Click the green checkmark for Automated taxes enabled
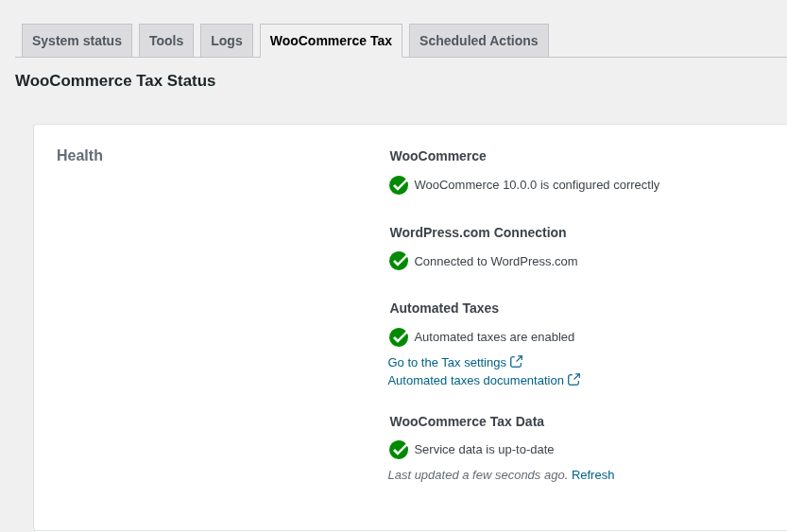 (x=399, y=337)
